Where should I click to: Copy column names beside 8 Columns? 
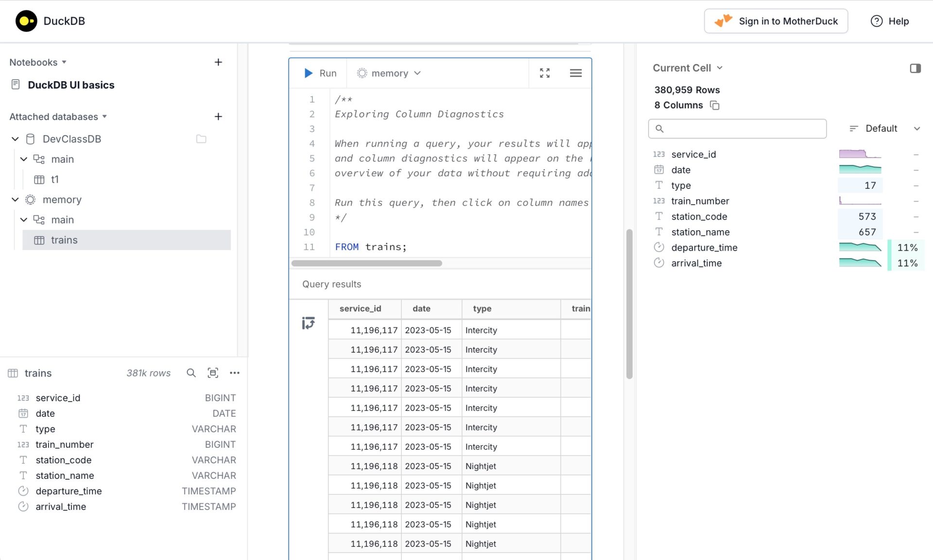pyautogui.click(x=714, y=105)
